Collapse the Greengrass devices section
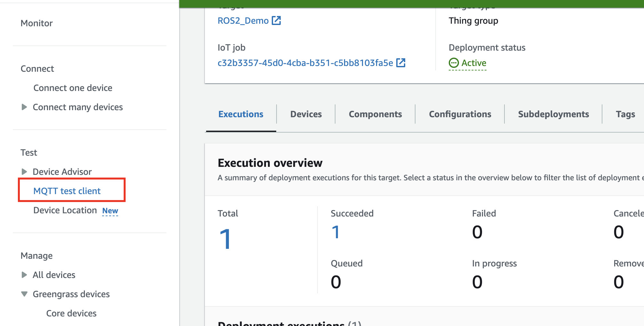The image size is (644, 326). (x=25, y=294)
